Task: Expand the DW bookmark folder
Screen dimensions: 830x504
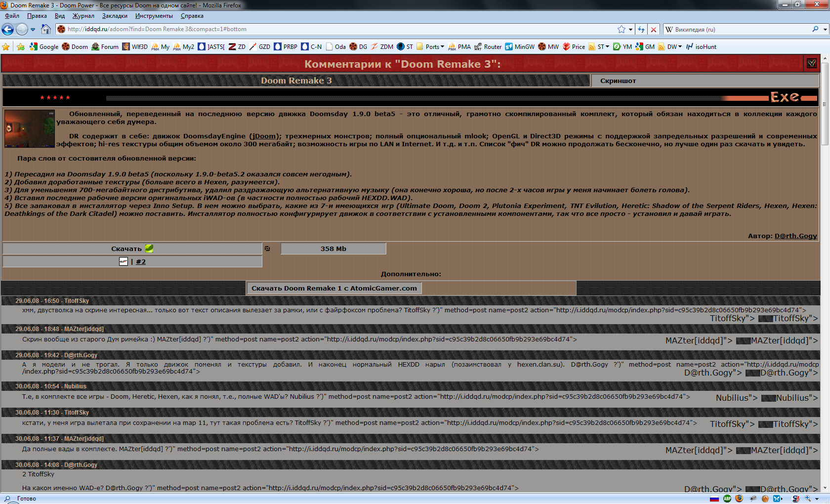Action: (x=674, y=47)
